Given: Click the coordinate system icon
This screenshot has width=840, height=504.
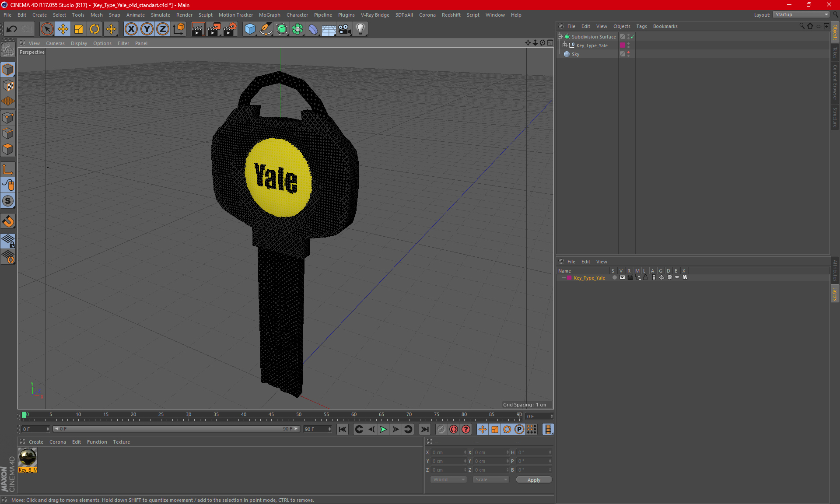Looking at the screenshot, I should [178, 29].
